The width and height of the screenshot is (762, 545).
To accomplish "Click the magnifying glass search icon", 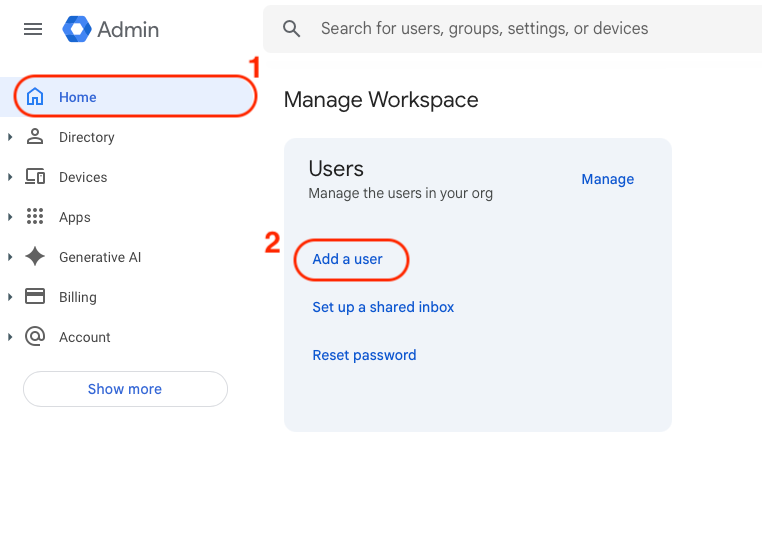I will pos(292,29).
